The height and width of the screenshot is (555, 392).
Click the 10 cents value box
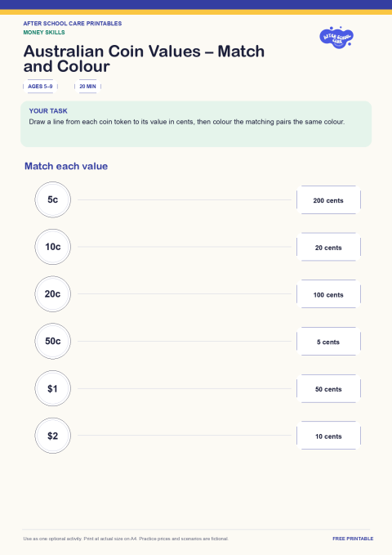tap(328, 436)
